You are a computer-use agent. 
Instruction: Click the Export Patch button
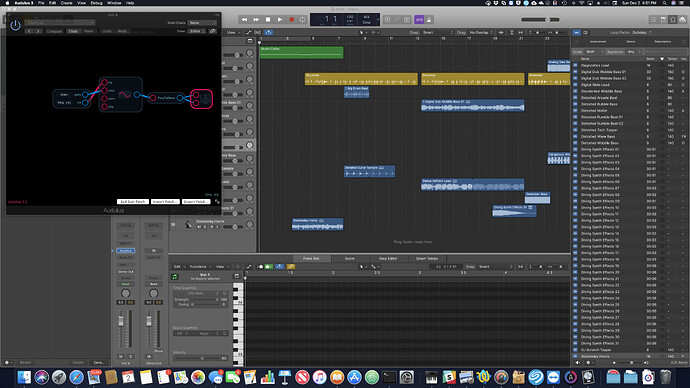coord(196,201)
